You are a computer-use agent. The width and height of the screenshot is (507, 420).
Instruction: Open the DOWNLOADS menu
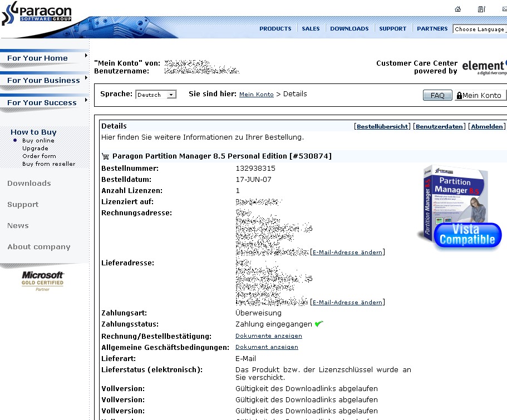pyautogui.click(x=349, y=29)
